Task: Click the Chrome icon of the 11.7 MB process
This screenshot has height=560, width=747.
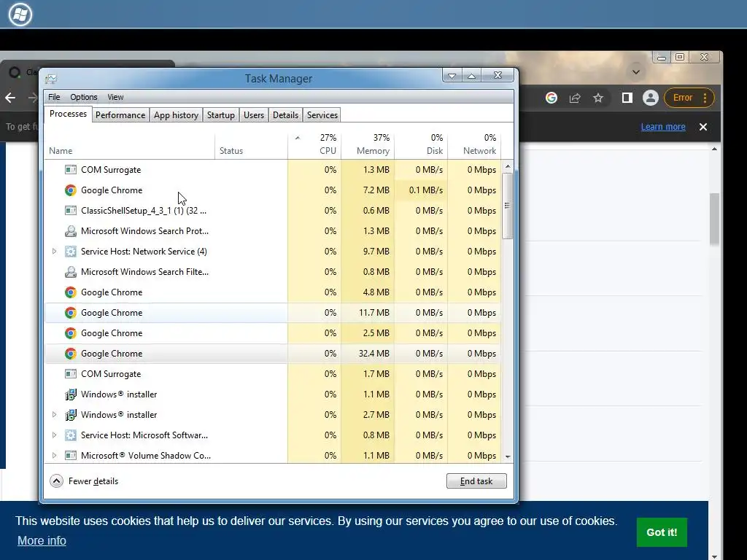Action: 71,313
